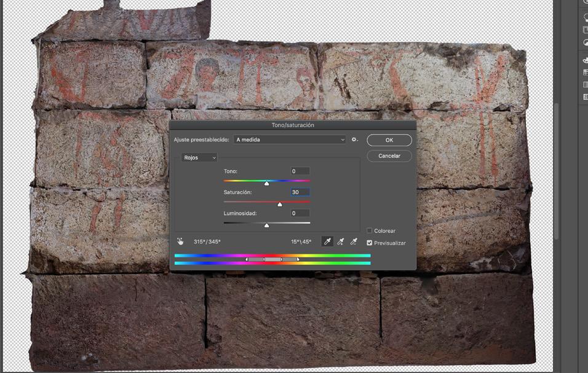Click the Luminosidad: label
The height and width of the screenshot is (373, 588).
coord(240,213)
